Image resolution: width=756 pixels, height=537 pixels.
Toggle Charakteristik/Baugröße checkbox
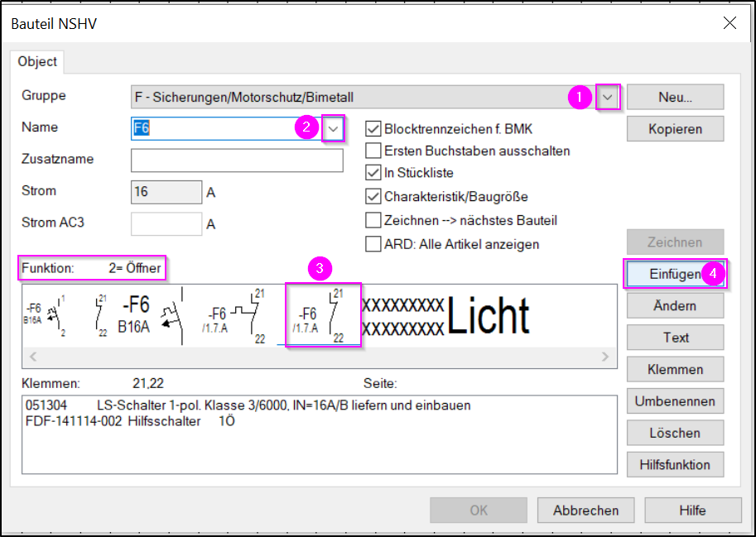pyautogui.click(x=373, y=196)
